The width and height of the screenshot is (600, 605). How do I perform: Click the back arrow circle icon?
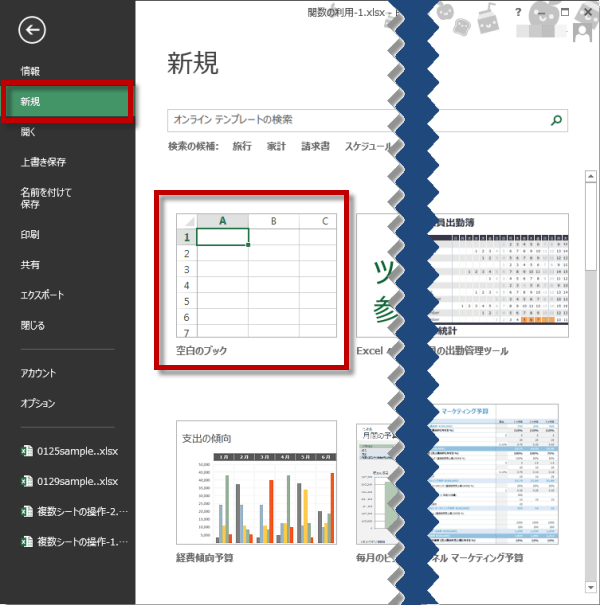[32, 30]
